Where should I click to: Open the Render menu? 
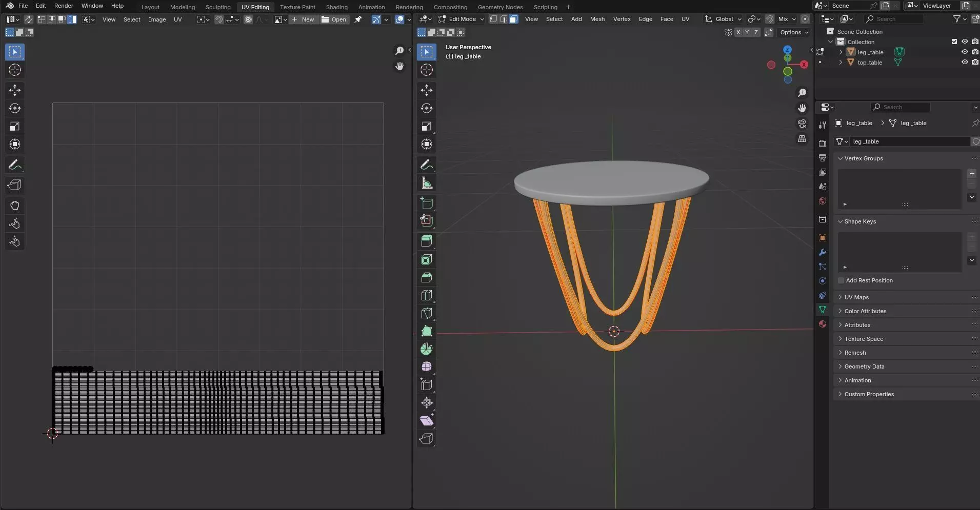click(x=64, y=6)
